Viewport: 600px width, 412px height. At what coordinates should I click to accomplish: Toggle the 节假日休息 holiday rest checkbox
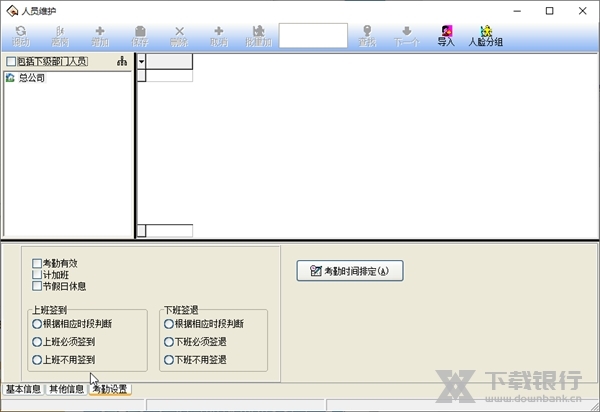pos(37,286)
